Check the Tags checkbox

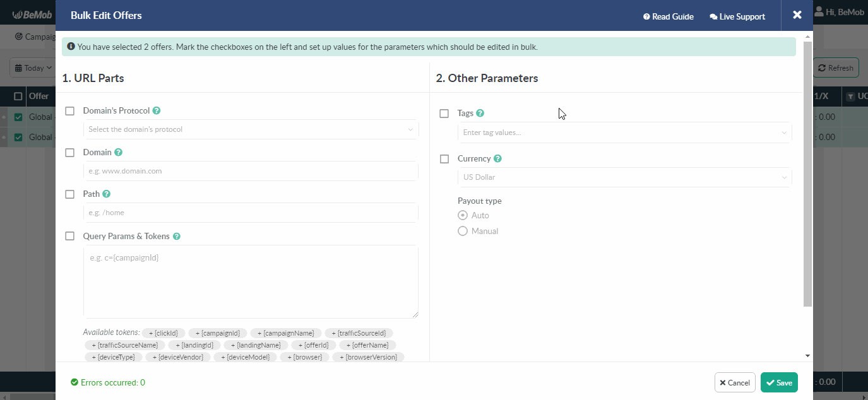(x=444, y=113)
